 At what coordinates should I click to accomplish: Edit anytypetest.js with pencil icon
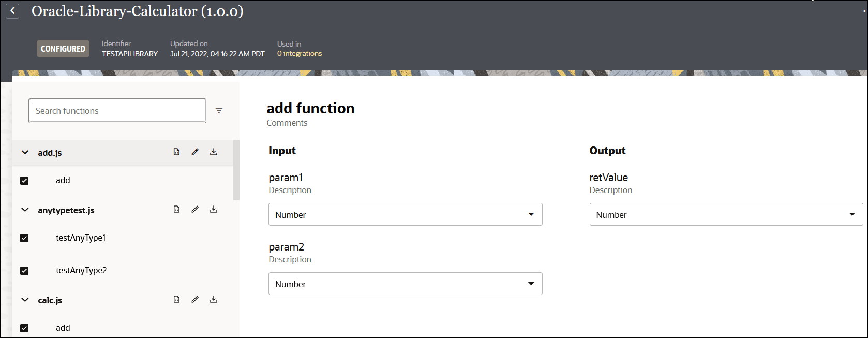[x=195, y=210]
